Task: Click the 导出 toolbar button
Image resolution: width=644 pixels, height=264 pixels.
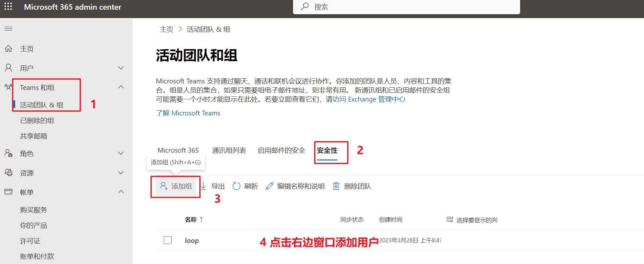Action: click(x=213, y=186)
